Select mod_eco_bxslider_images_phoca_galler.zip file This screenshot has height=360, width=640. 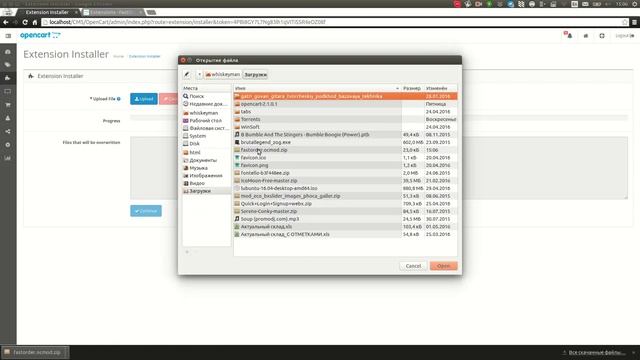tap(345, 196)
